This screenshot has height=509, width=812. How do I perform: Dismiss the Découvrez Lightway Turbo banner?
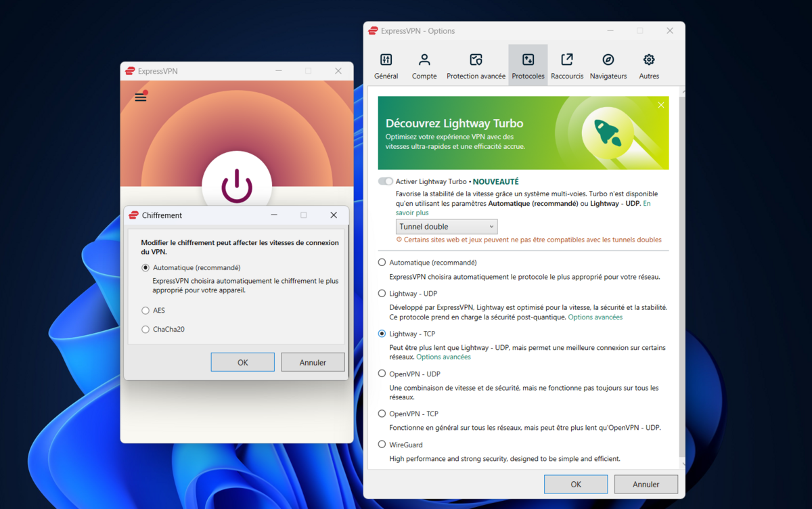660,105
